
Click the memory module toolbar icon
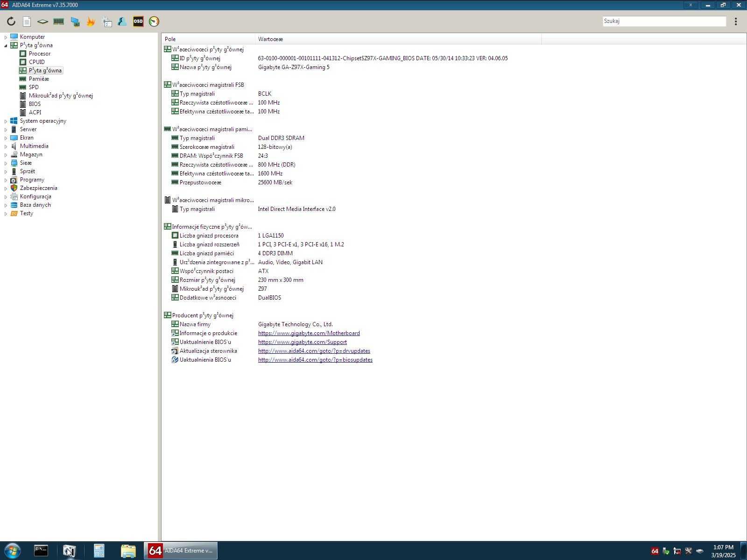point(58,21)
